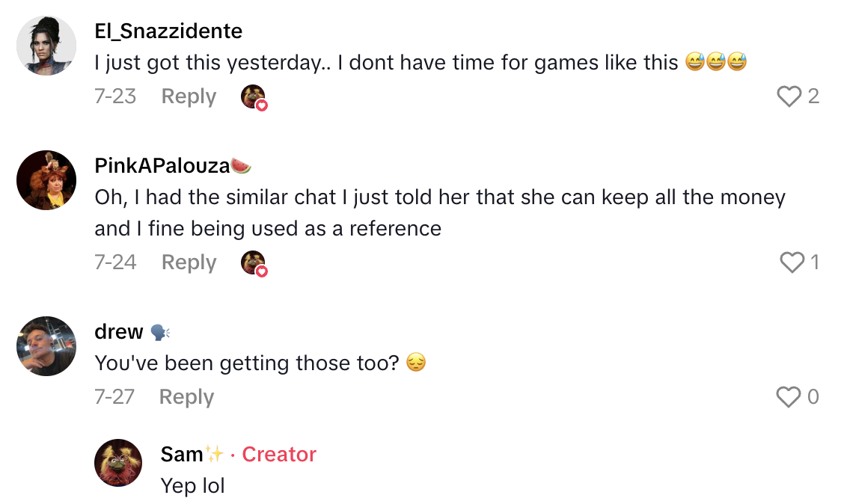
Task: Open PinkAPalouza's avatar
Action: pyautogui.click(x=46, y=180)
